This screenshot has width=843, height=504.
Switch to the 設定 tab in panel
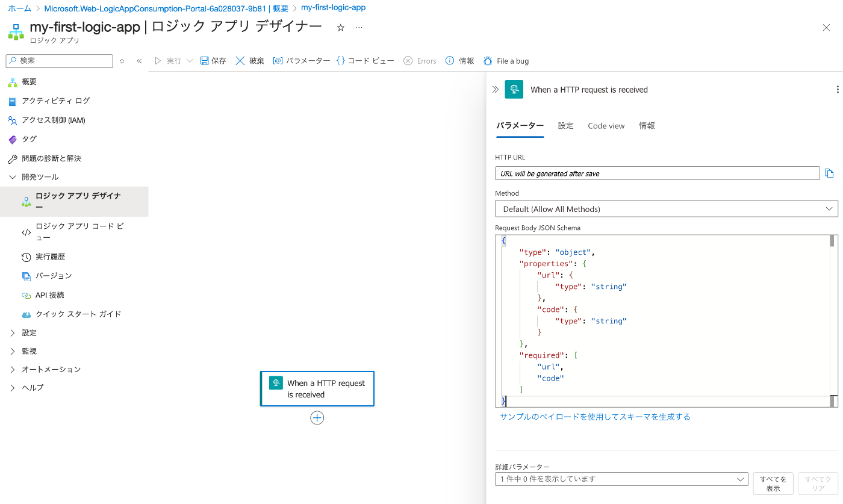point(566,126)
